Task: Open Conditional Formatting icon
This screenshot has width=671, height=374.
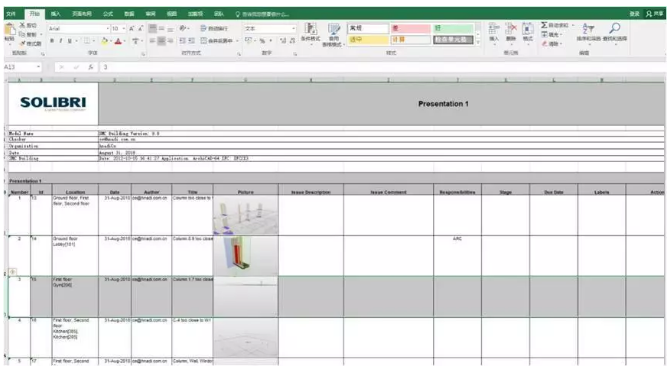Action: (311, 29)
